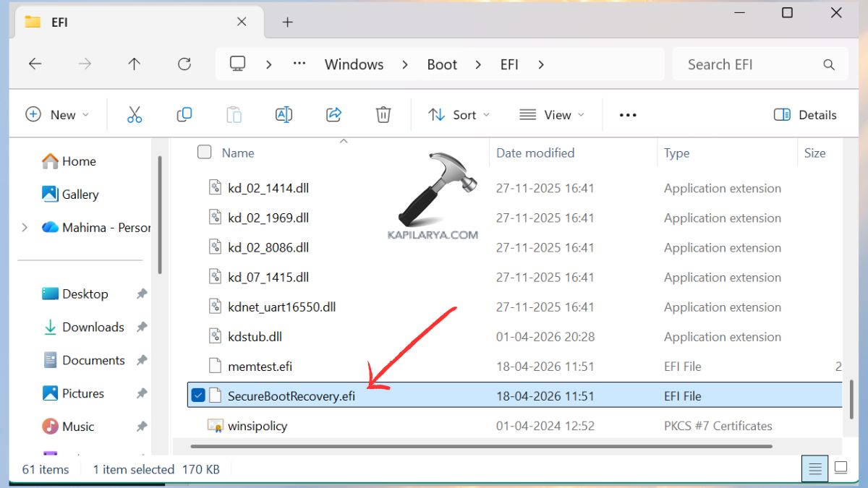The width and height of the screenshot is (868, 488).
Task: Click the Paste icon
Action: 233,114
